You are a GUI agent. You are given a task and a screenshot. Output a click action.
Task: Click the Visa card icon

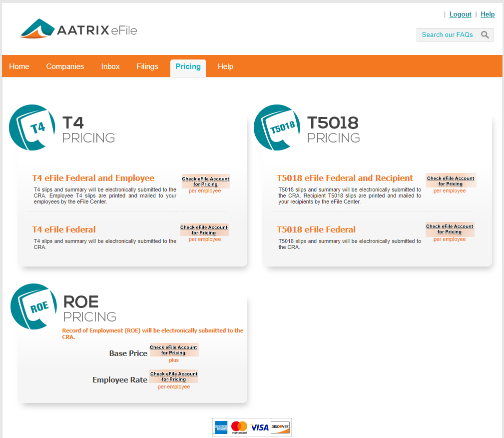point(259,427)
